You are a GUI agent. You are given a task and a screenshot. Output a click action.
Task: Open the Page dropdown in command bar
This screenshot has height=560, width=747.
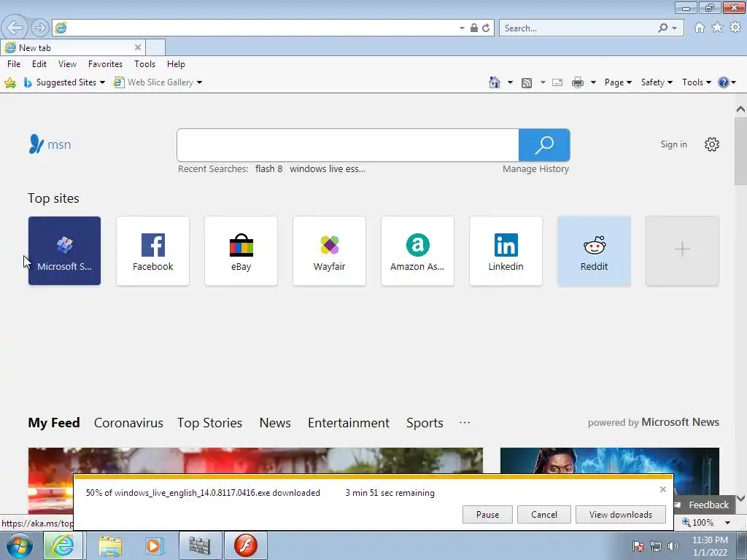point(618,82)
